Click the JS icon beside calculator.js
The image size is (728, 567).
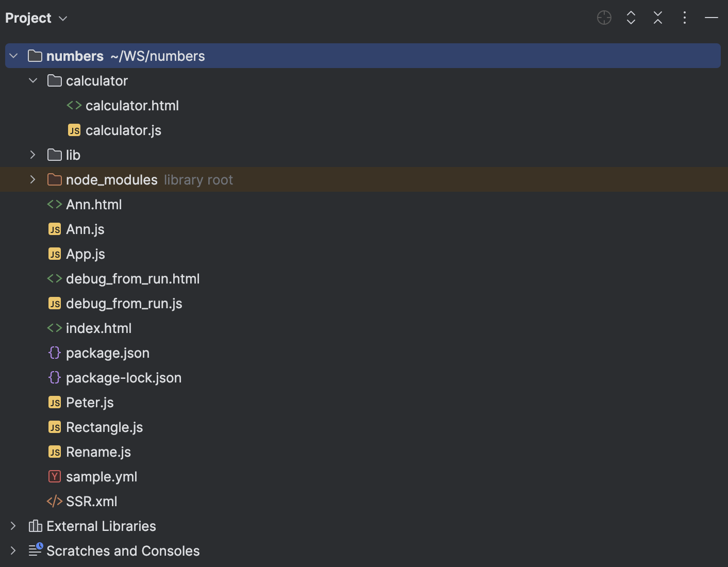tap(74, 130)
